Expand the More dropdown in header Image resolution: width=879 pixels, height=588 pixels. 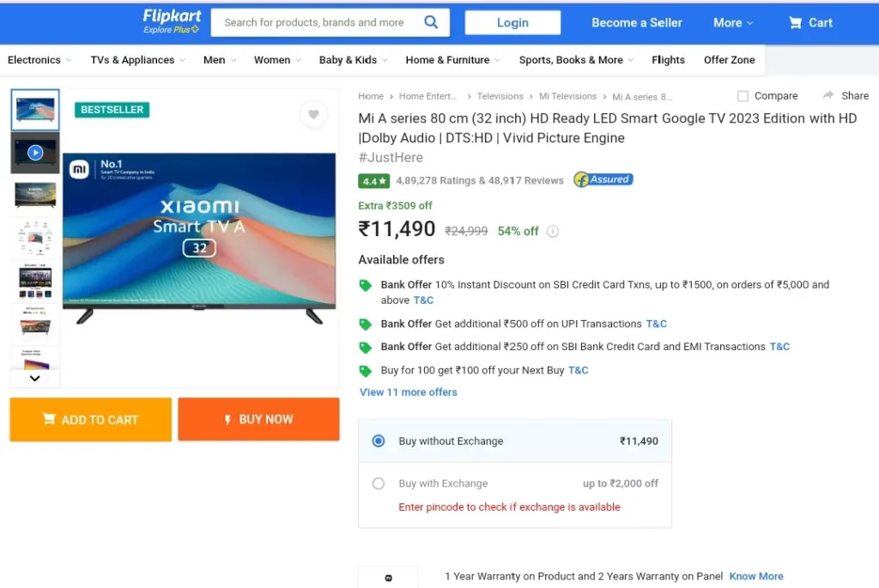coord(733,22)
